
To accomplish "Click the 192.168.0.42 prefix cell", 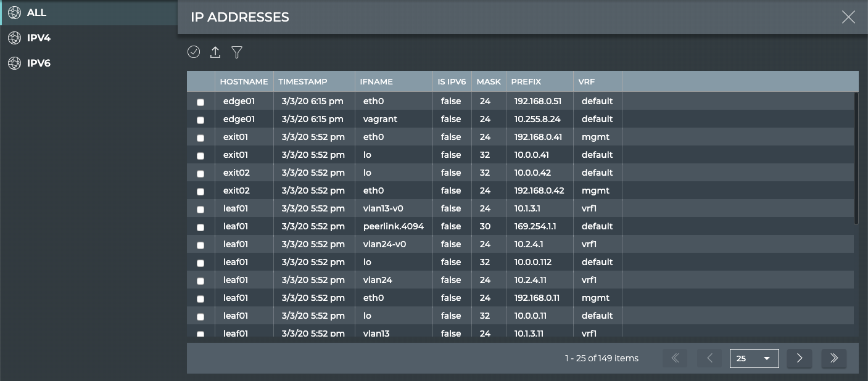I will (539, 190).
